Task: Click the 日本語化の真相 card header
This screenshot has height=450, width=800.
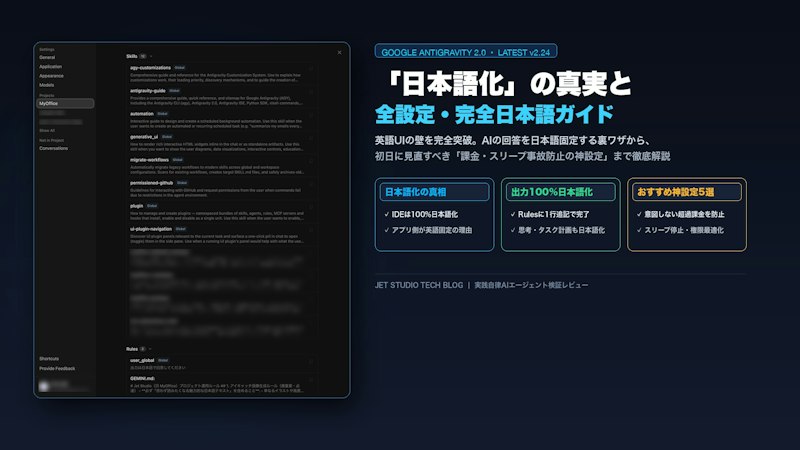Action: 434,192
